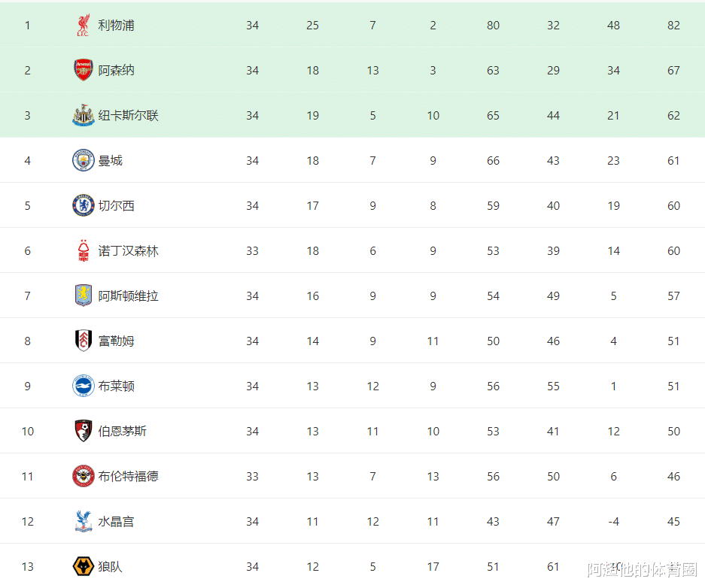Click the Arsenal club crest icon
705x588 pixels.
83,71
